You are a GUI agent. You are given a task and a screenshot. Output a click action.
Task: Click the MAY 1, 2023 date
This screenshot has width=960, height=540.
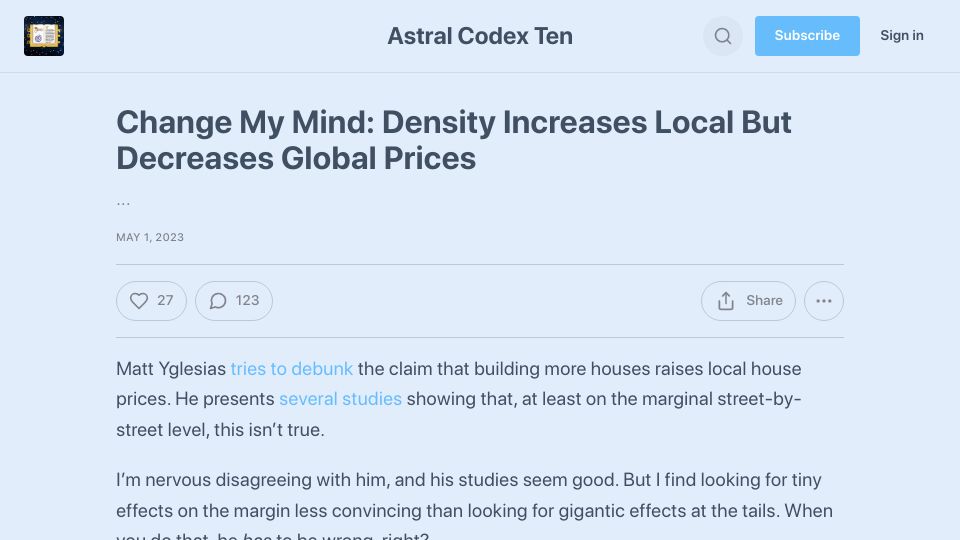[150, 237]
